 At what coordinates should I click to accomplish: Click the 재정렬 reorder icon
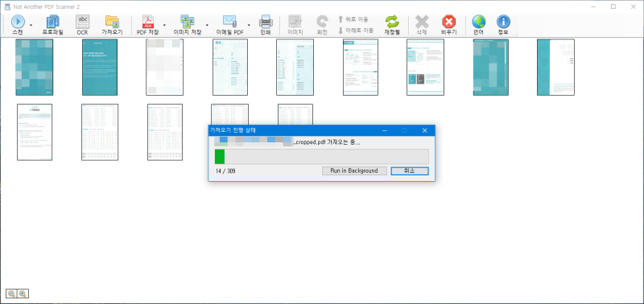(392, 21)
